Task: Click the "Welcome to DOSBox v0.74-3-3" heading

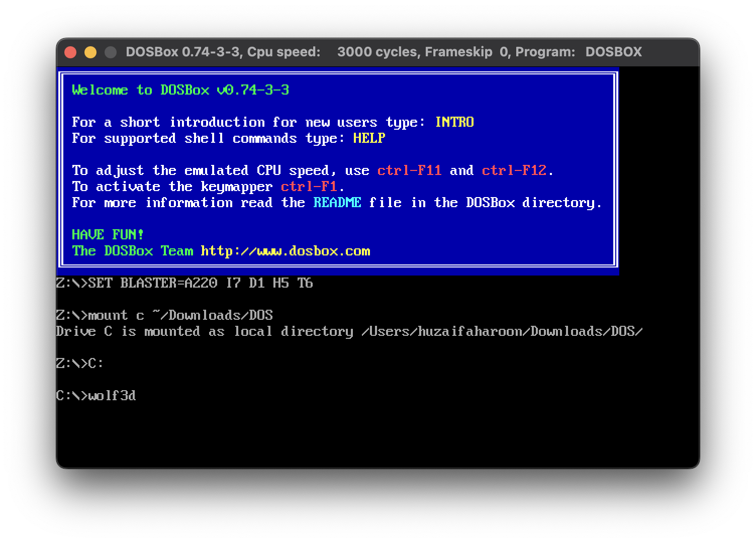Action: 180,90
